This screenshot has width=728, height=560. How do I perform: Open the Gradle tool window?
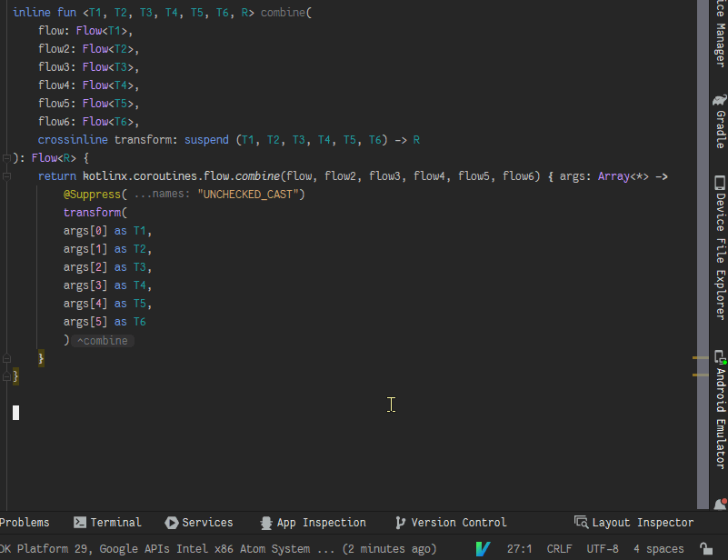[x=720, y=122]
